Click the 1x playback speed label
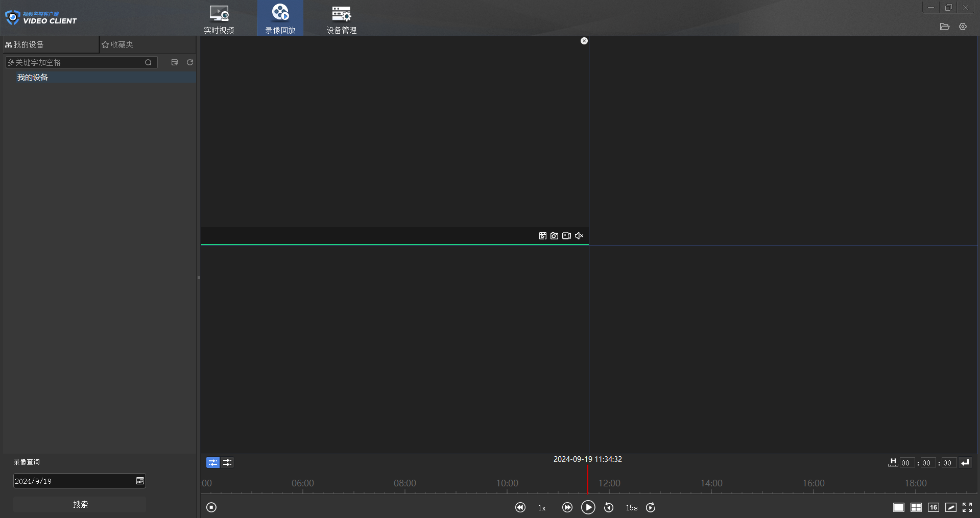980x518 pixels. click(x=542, y=508)
